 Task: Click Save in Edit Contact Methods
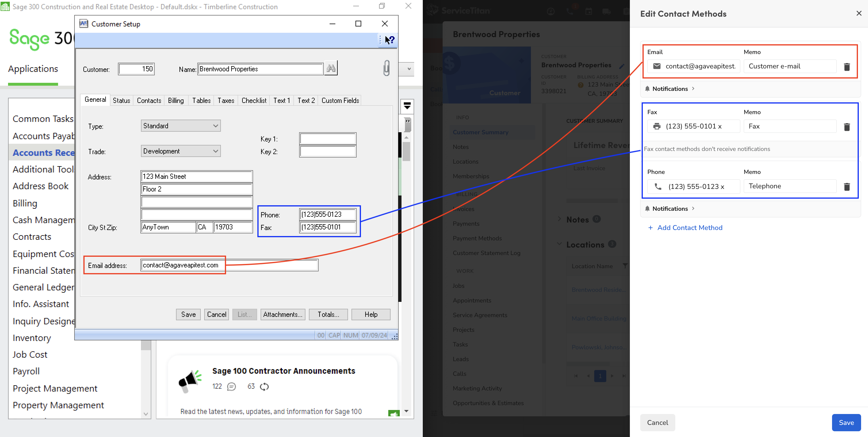(x=846, y=423)
